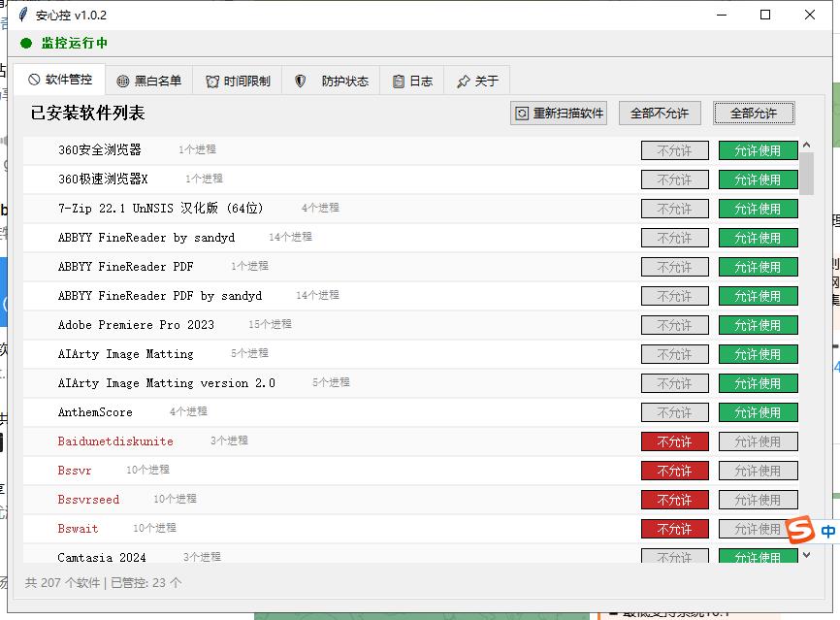Allow Bssvr with 允许使用
The width and height of the screenshot is (840, 620).
tap(758, 471)
